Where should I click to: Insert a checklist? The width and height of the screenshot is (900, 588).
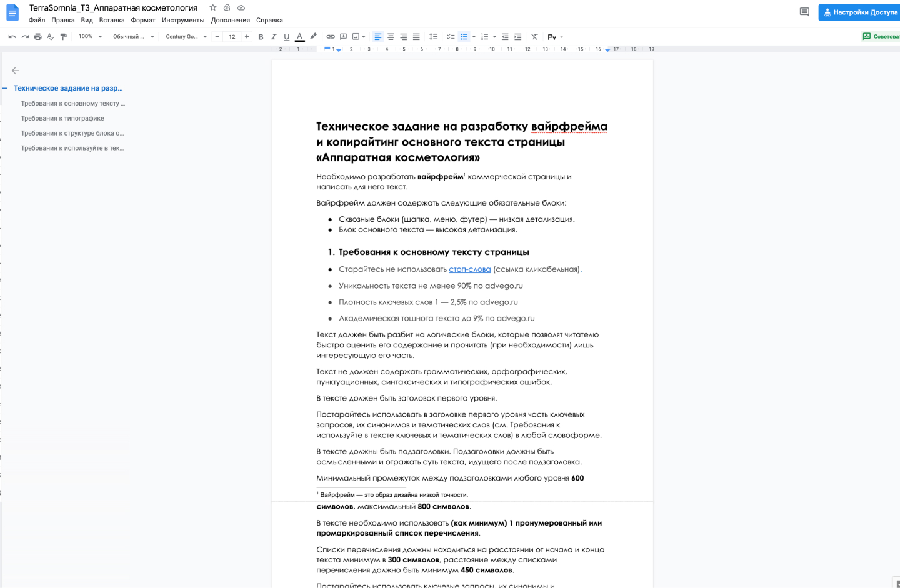451,37
